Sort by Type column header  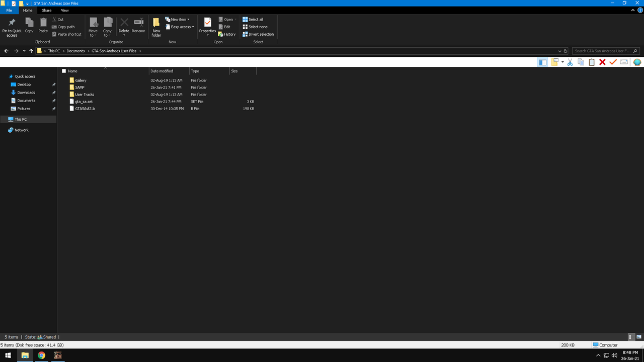point(209,71)
